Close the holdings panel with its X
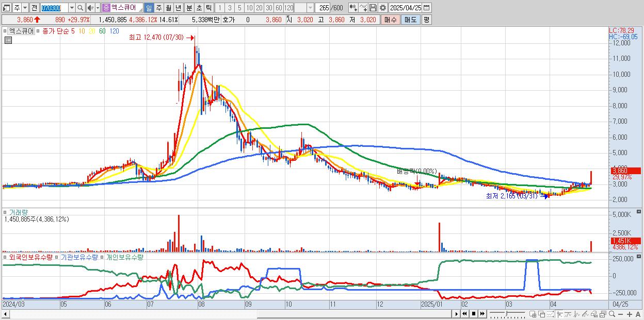 coord(639,257)
